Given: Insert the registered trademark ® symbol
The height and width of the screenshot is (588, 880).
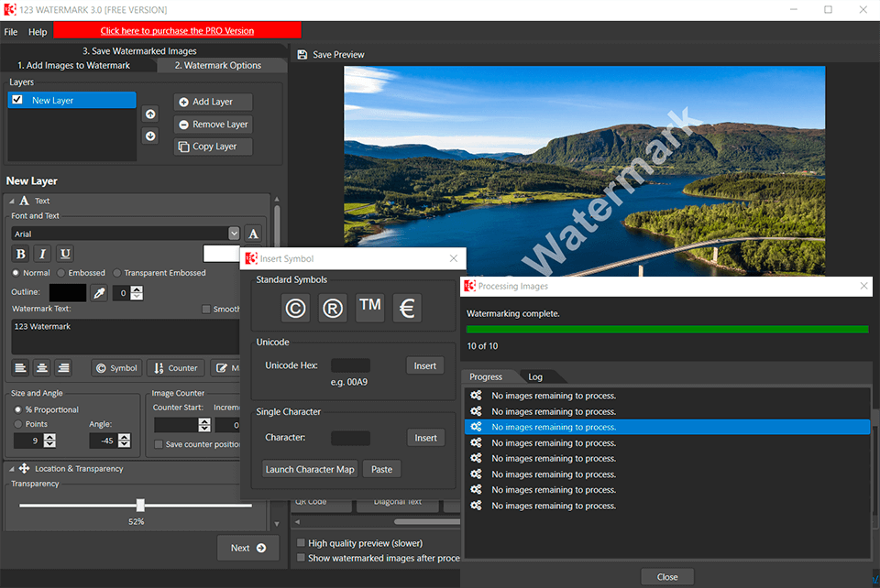Looking at the screenshot, I should 333,308.
